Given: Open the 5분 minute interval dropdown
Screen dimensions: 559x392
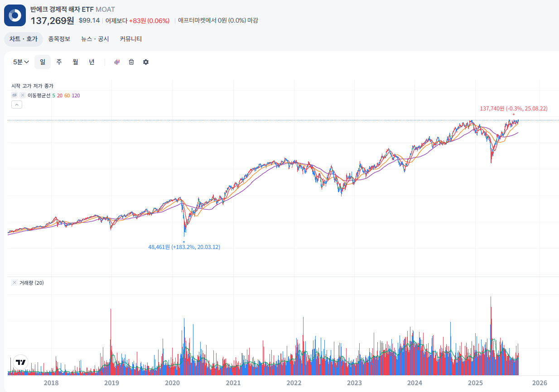Looking at the screenshot, I should [21, 62].
